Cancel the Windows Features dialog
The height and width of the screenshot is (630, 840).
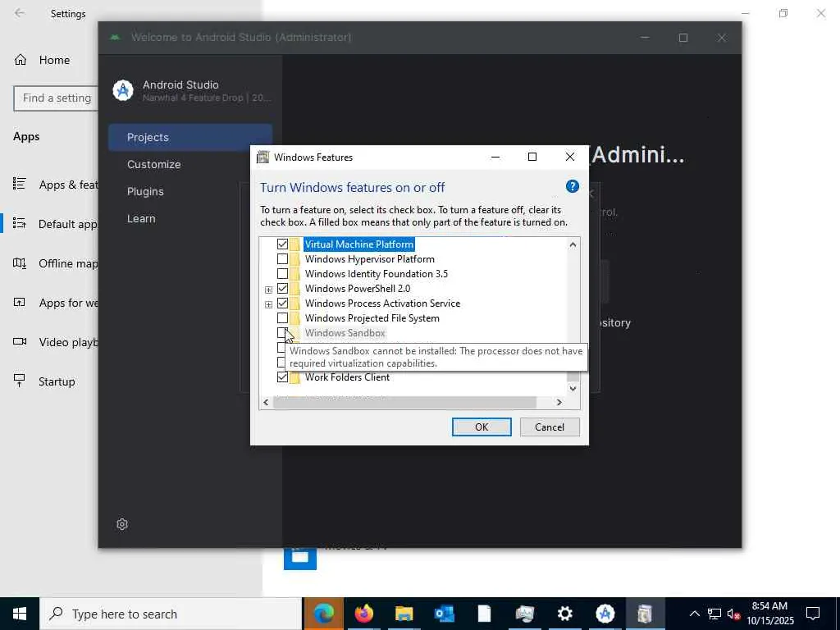(x=550, y=427)
